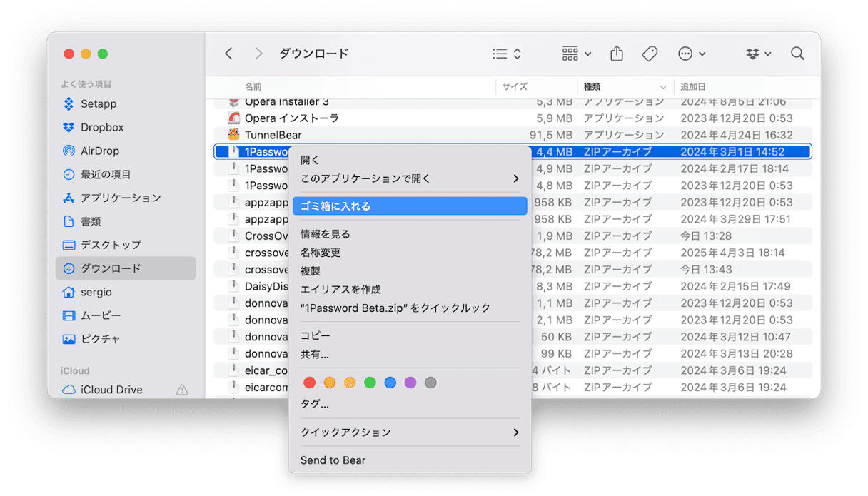Open Setapp in the sidebar
This screenshot has width=868, height=496.
(98, 104)
